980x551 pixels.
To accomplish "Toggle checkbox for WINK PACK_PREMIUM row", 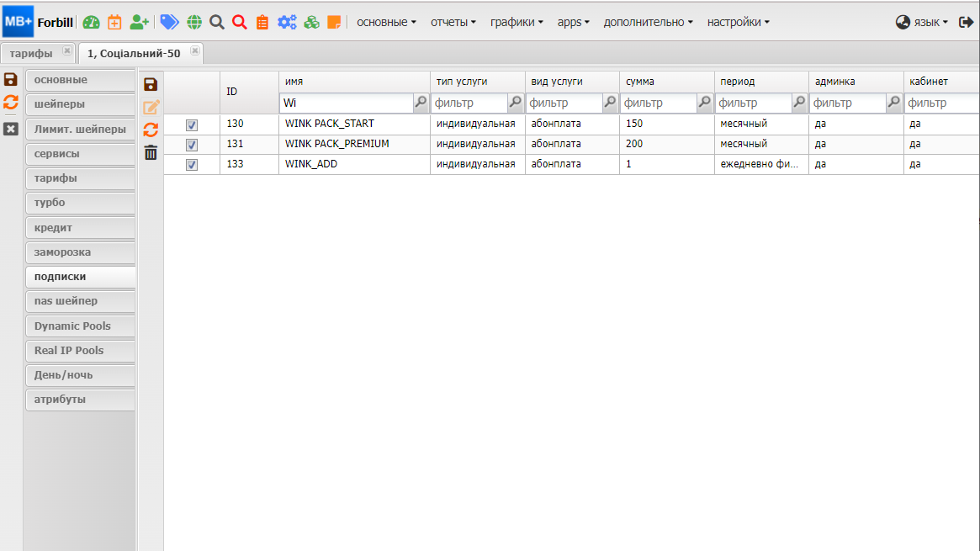I will [192, 145].
